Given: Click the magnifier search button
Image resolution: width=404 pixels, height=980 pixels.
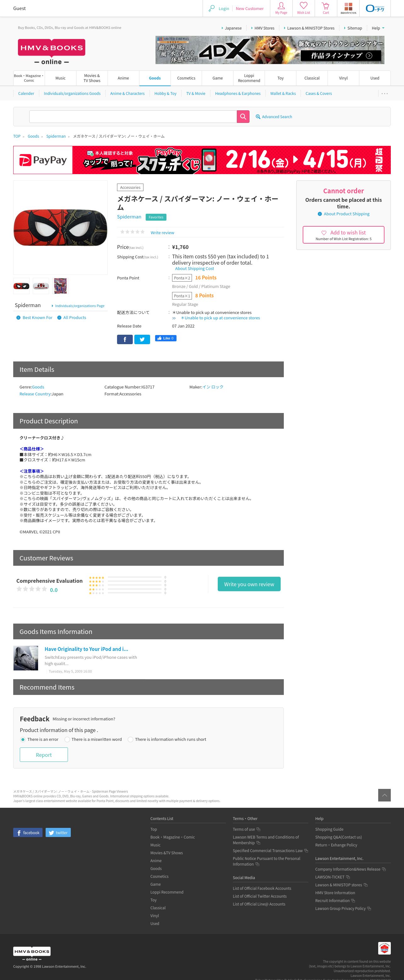Looking at the screenshot, I should 243,116.
